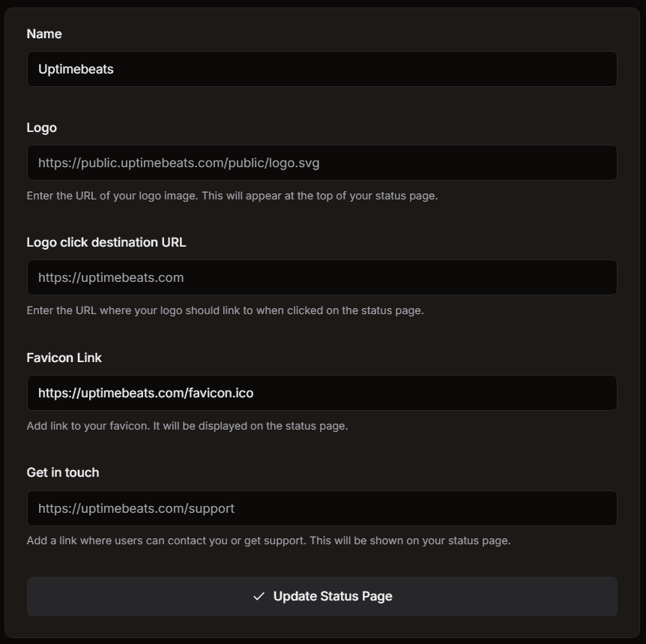The image size is (646, 644).
Task: Focus the Name field containing Uptimebeats
Action: (322, 69)
